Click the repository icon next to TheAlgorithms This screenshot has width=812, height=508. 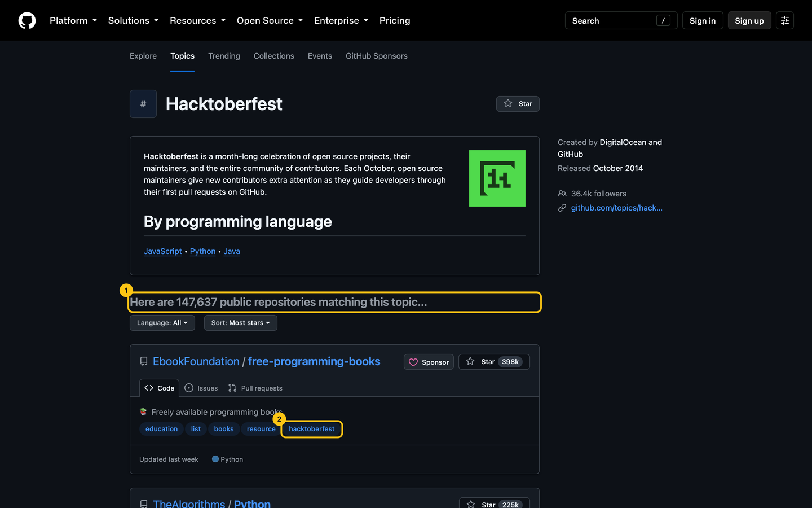click(144, 504)
